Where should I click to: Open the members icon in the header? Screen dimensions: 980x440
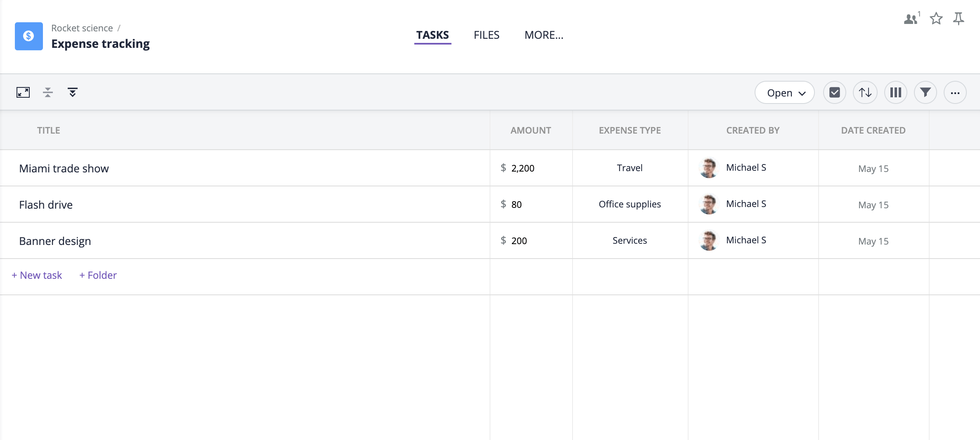(x=911, y=18)
